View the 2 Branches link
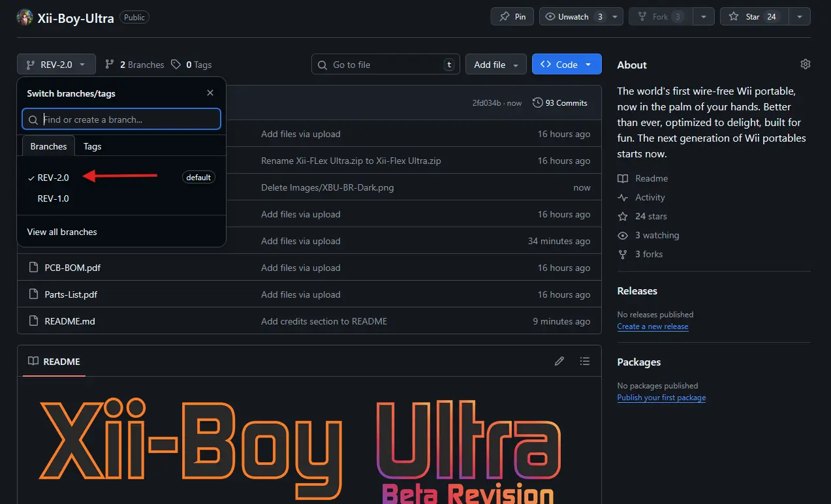The width and height of the screenshot is (831, 504). click(134, 65)
